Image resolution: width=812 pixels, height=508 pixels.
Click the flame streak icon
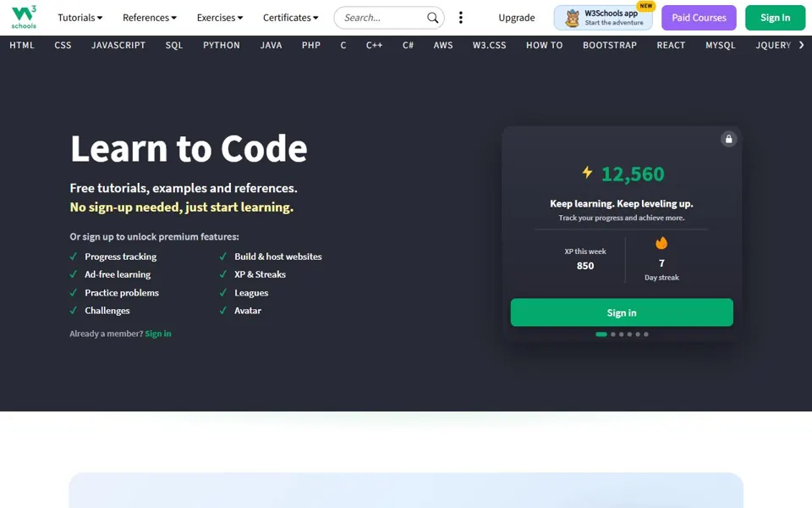tap(661, 243)
